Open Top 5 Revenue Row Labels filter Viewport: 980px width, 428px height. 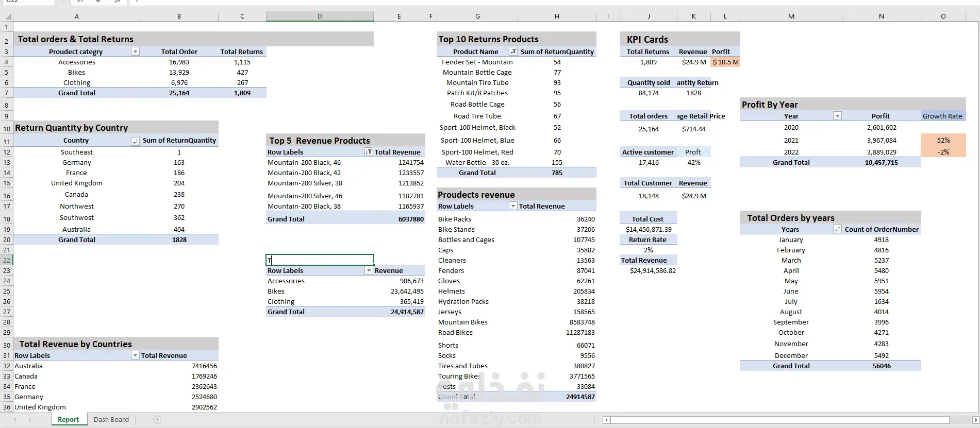click(369, 152)
